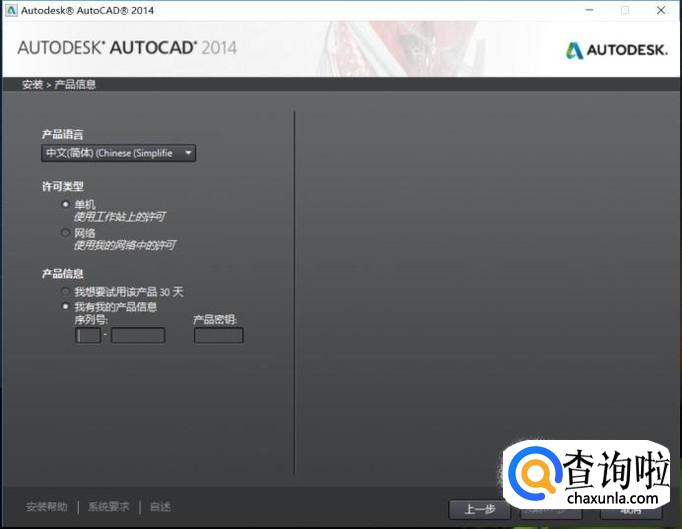Maximize the installer window
The image size is (682, 529).
(x=625, y=10)
